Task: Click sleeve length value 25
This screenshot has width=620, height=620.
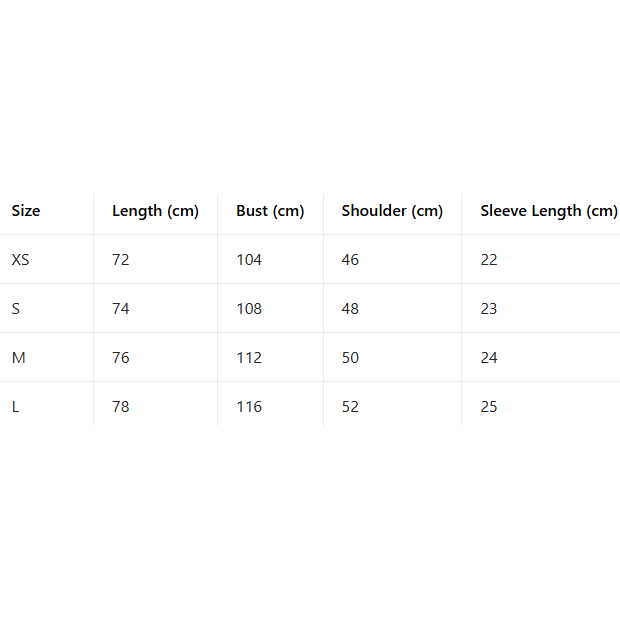Action: [x=489, y=407]
